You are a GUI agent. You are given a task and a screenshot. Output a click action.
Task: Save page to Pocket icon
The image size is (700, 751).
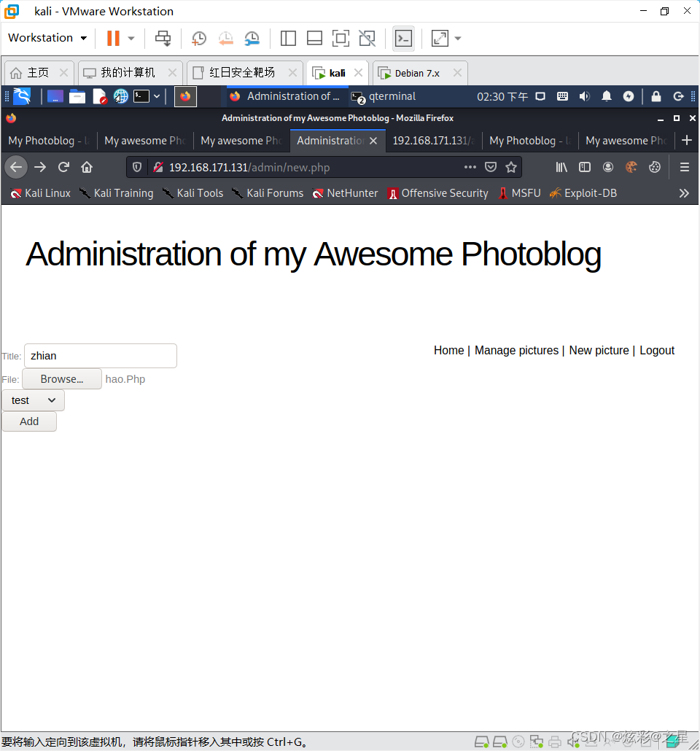click(491, 167)
